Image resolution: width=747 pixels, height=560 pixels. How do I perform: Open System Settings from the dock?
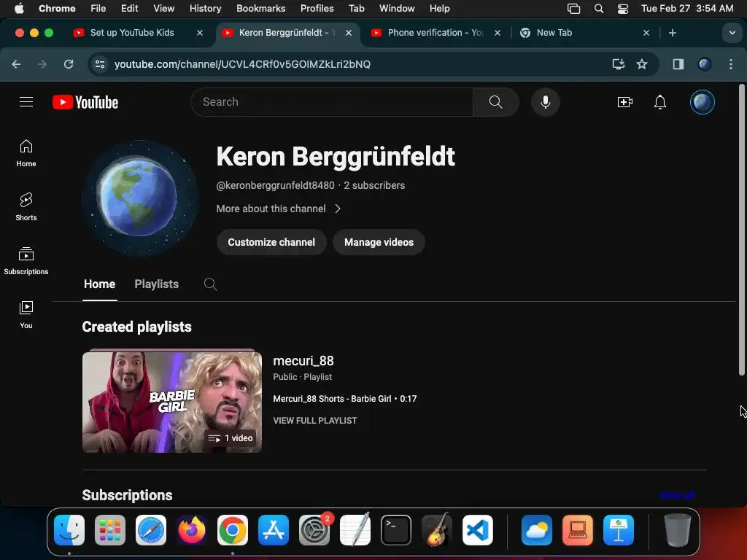tap(314, 530)
